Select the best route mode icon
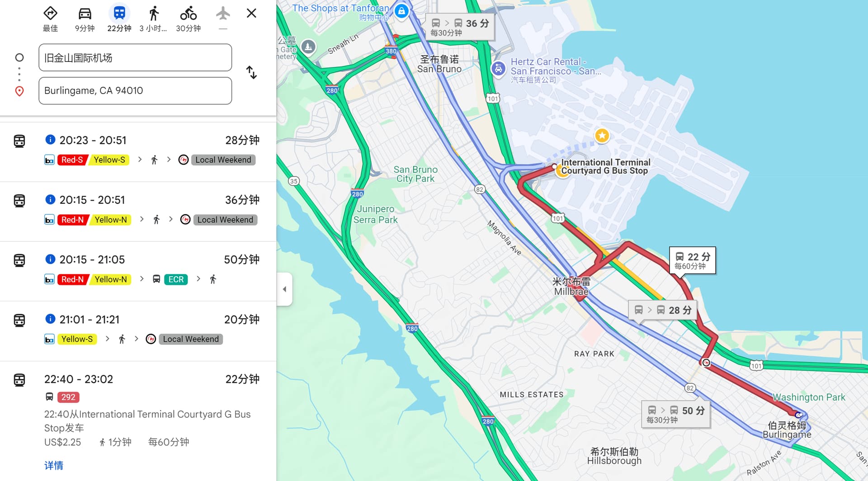 tap(50, 14)
